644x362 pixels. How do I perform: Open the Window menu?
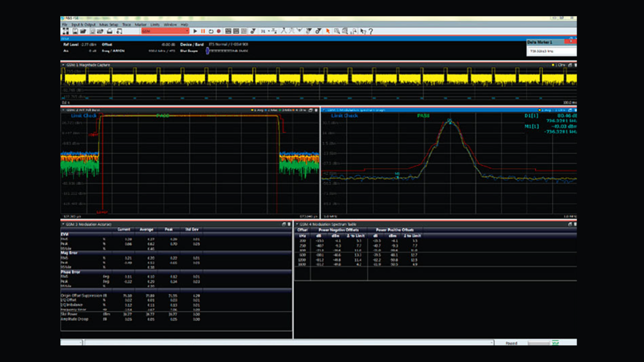tap(170, 25)
